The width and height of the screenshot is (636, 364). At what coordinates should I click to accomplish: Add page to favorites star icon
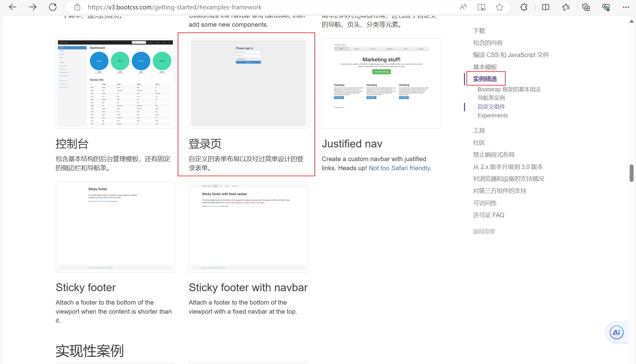(x=500, y=7)
